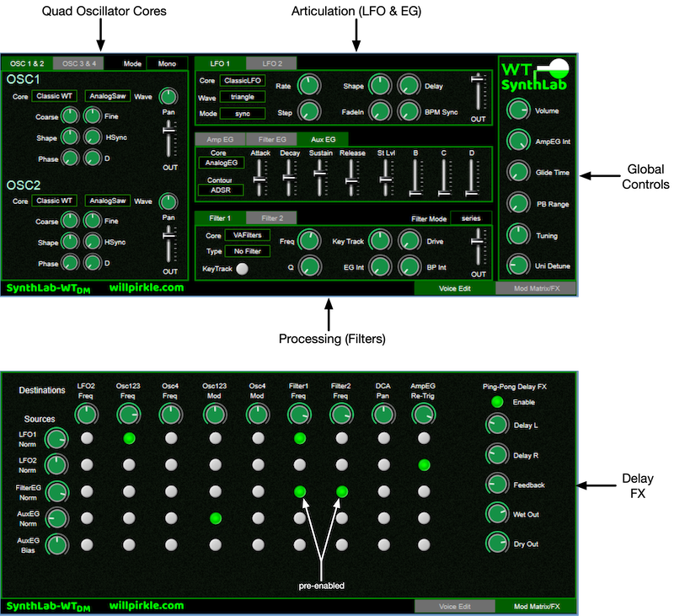Turn the filter EG Int knob
674x616 pixels.
click(x=380, y=267)
